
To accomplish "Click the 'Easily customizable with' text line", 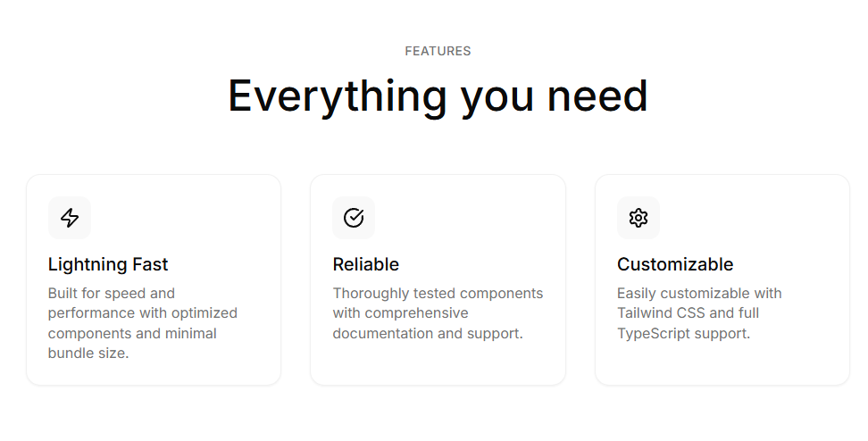I will coord(699,293).
